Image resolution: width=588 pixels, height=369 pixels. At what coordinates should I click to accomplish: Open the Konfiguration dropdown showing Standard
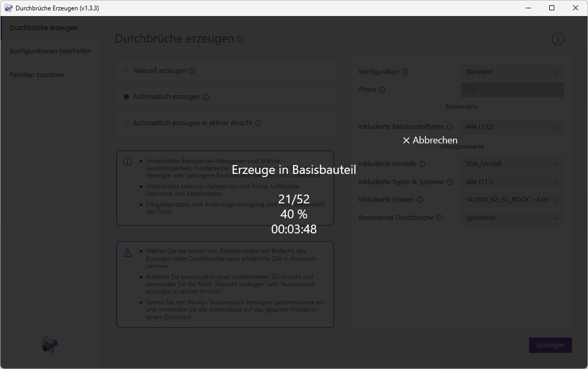tap(512, 72)
